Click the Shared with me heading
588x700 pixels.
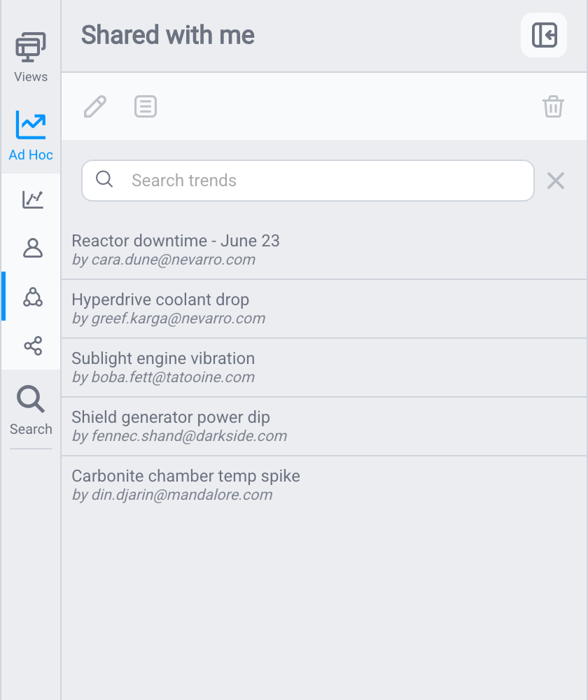[168, 35]
